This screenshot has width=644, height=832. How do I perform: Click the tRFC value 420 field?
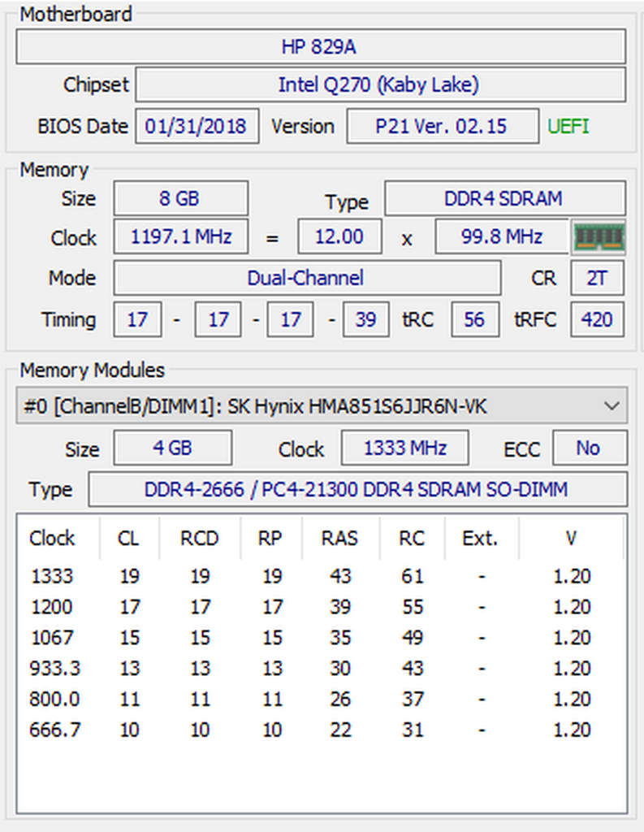point(597,319)
